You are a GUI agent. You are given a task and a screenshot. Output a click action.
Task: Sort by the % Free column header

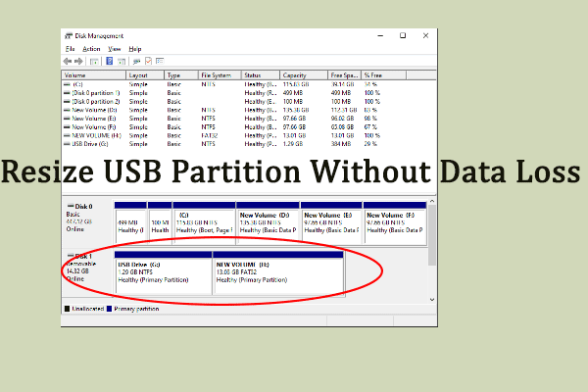coord(383,75)
